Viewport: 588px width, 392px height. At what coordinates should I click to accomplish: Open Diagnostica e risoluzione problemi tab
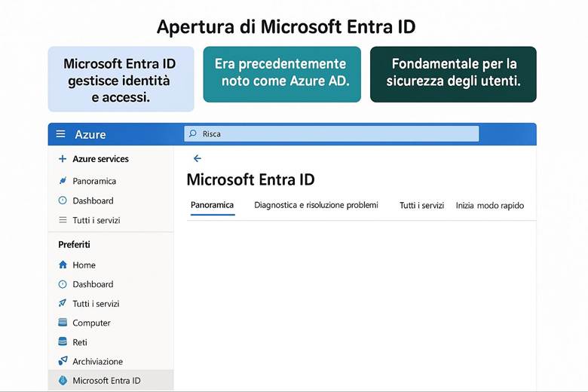(x=316, y=205)
